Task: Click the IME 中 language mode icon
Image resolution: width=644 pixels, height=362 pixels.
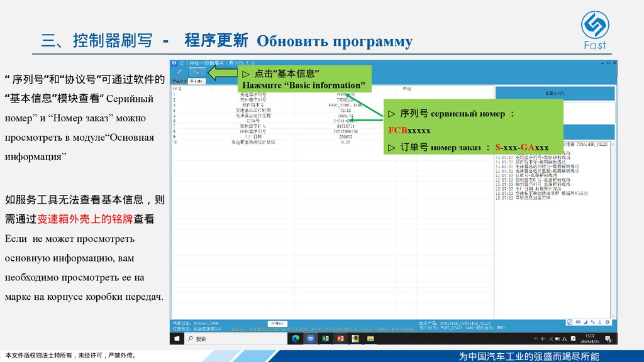Action: coord(578,322)
